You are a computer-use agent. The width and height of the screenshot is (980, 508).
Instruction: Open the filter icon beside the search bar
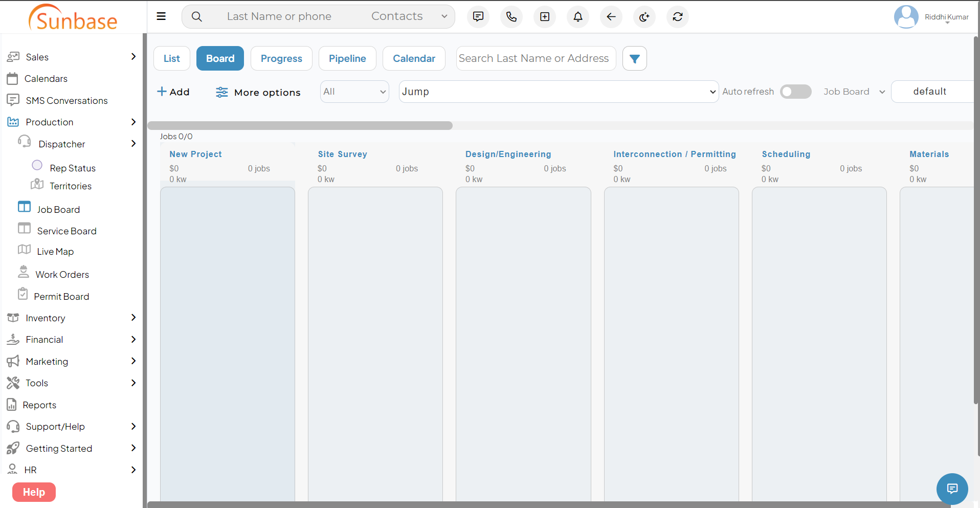tap(634, 58)
